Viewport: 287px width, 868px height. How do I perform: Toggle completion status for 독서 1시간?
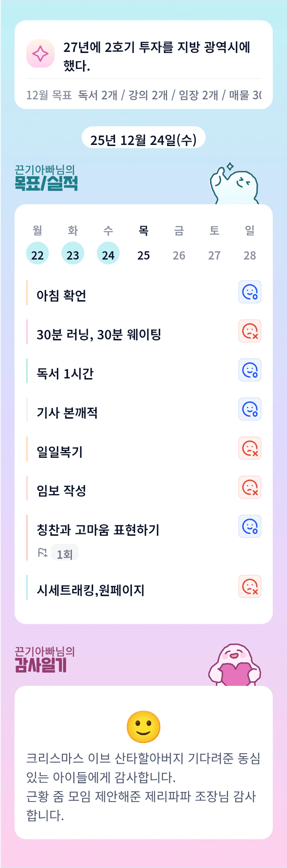[x=250, y=370]
